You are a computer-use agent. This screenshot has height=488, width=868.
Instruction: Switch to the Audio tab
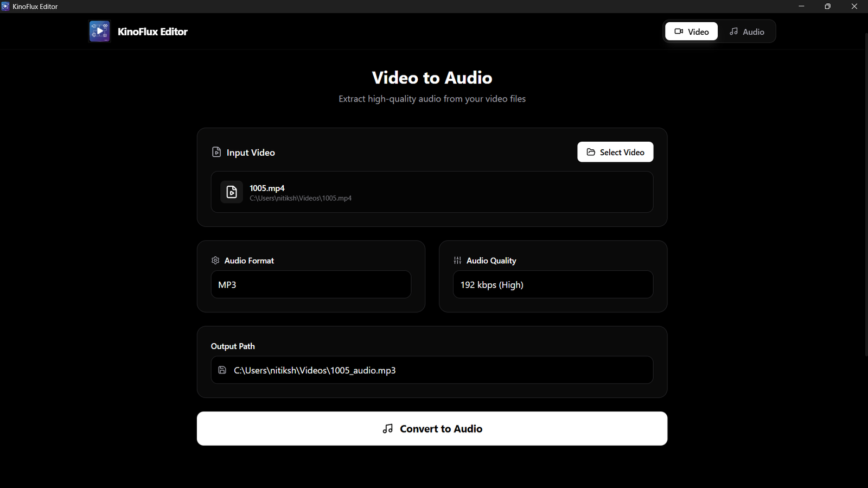tap(746, 31)
